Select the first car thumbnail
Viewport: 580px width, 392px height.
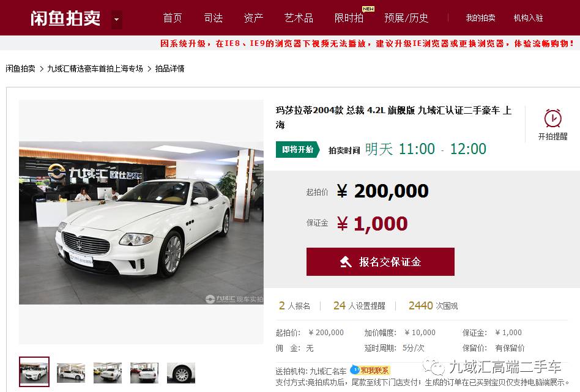[x=34, y=372]
